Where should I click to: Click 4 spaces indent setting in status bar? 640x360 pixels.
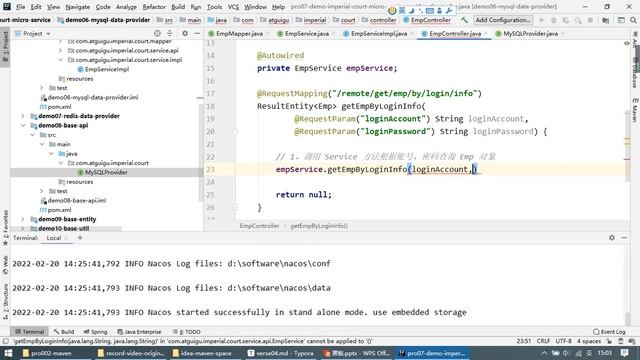(x=589, y=341)
